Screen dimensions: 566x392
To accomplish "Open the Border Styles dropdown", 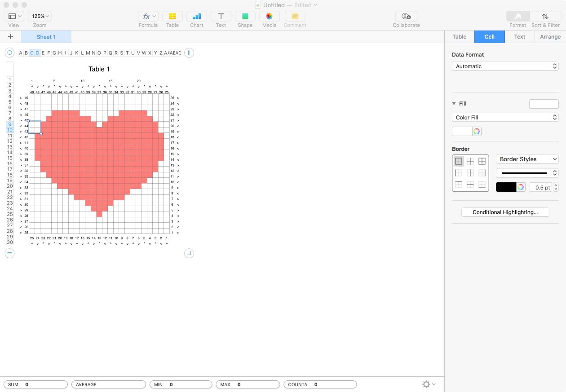I will tap(527, 159).
